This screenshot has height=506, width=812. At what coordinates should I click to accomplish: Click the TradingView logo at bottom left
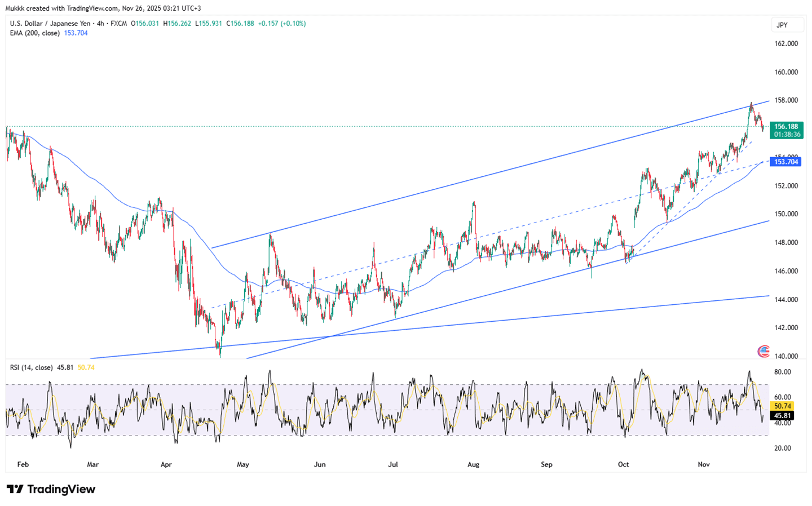point(51,489)
